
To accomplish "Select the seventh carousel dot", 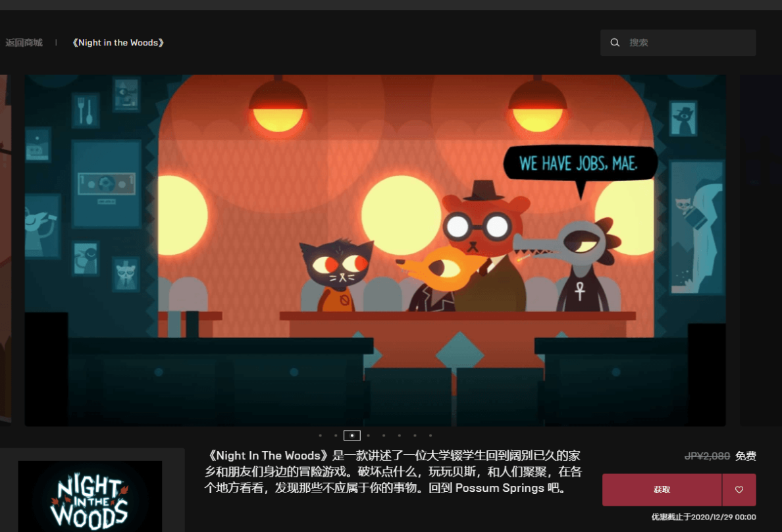I will [x=415, y=436].
